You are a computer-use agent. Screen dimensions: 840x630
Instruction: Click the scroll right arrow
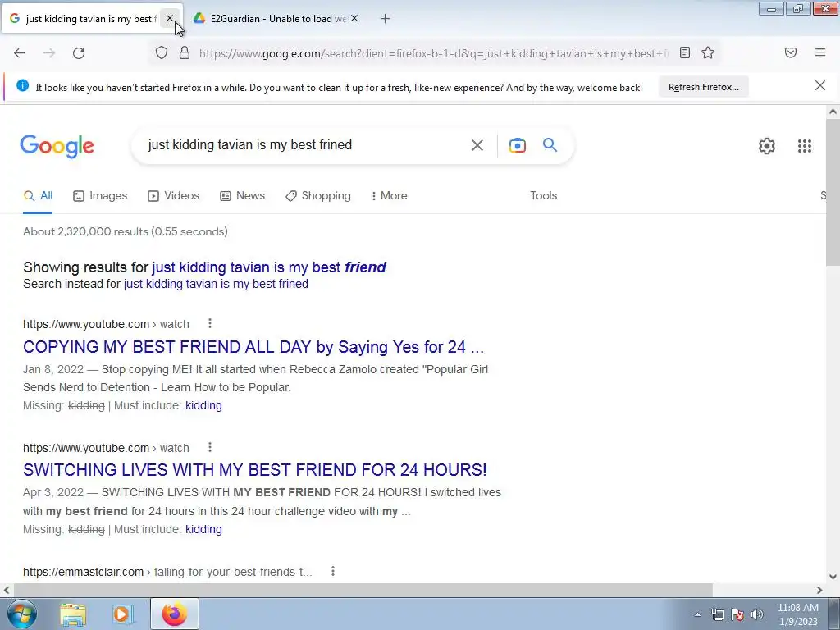click(819, 590)
